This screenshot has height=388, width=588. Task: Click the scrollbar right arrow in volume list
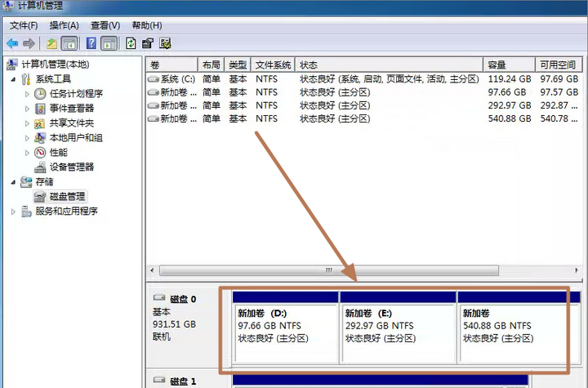(x=577, y=270)
